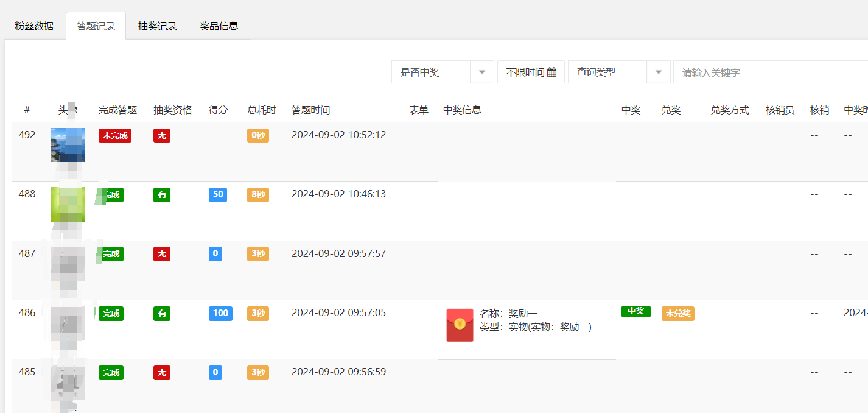868x413 pixels.
Task: Click the row number 488
Action: tap(27, 194)
